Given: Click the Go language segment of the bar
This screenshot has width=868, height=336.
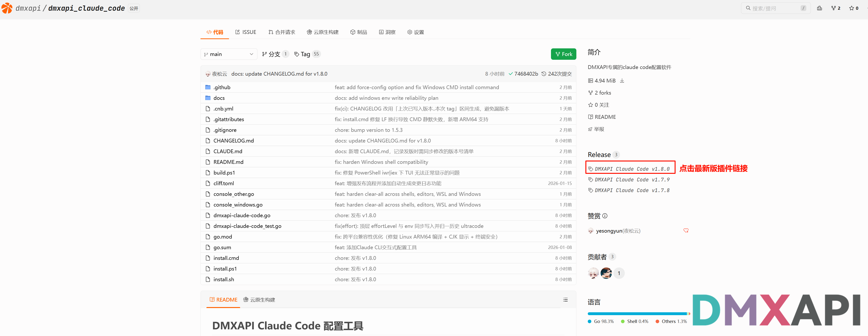Looking at the screenshot, I should click(x=638, y=314).
